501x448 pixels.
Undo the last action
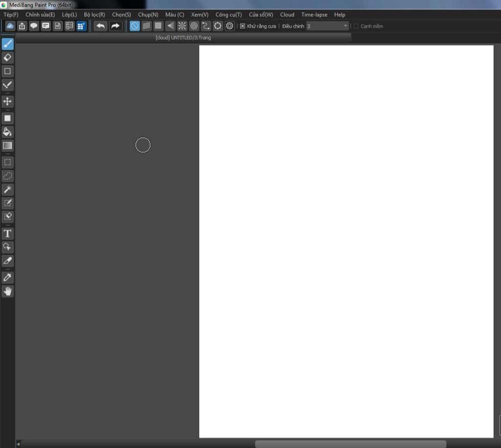click(100, 26)
